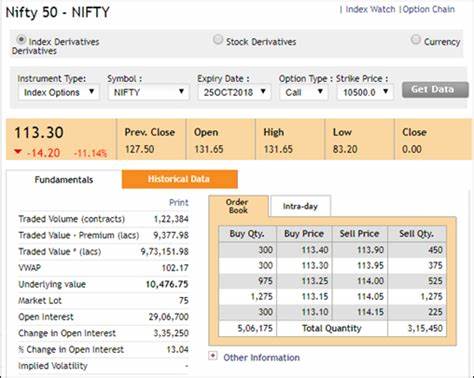Click Market Lot value 75
This screenshot has width=474, height=378.
pyautogui.click(x=184, y=301)
